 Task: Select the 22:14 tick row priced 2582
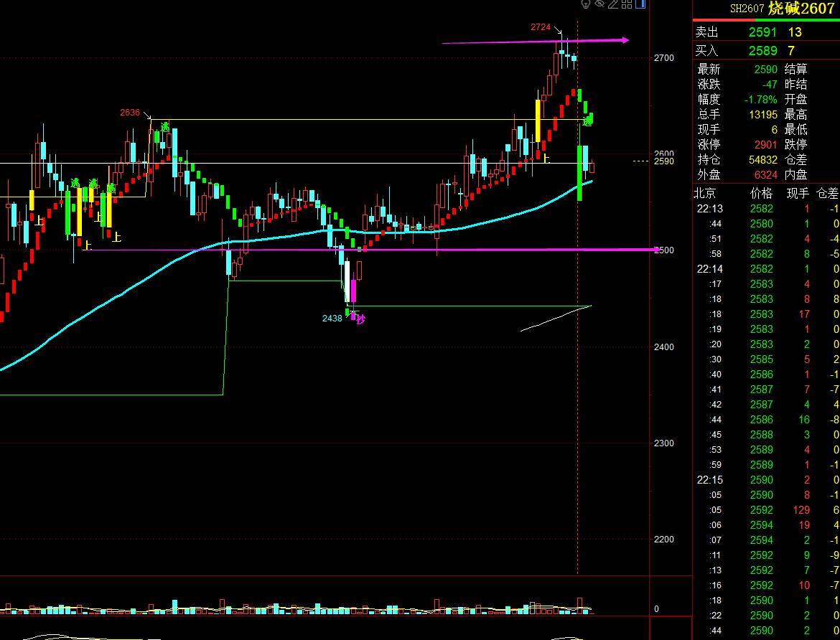click(767, 269)
